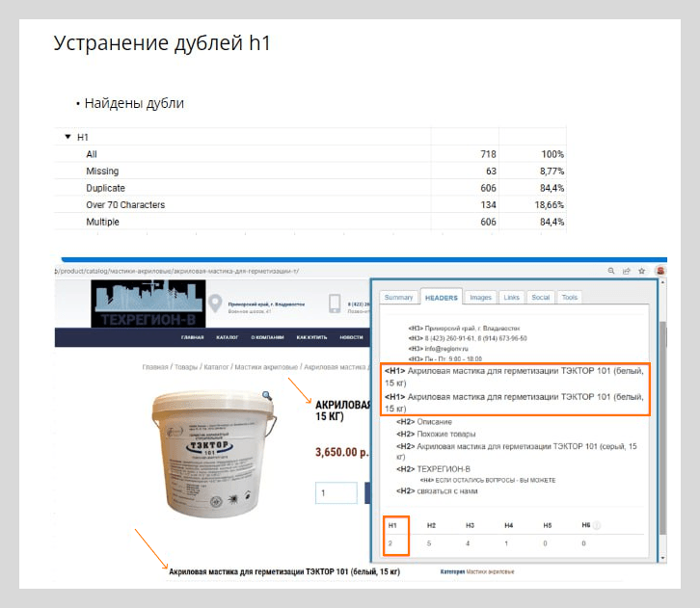The height and width of the screenshot is (608, 700).
Task: Click the bottom bold product title text
Action: [284, 571]
